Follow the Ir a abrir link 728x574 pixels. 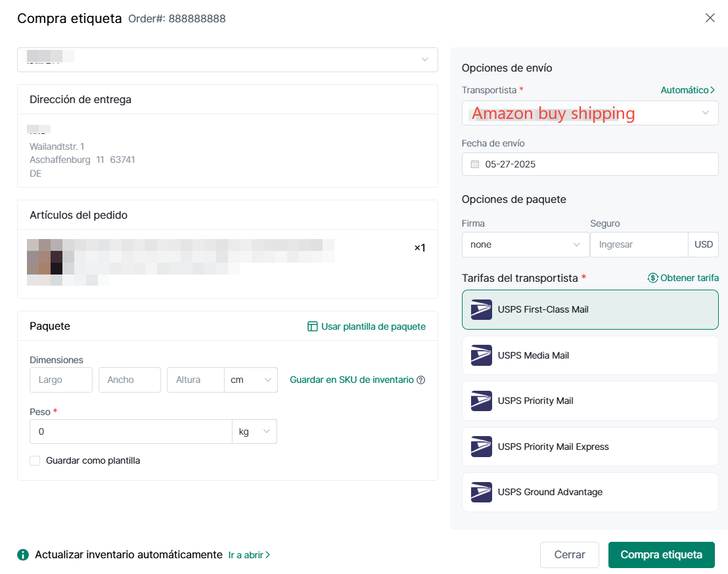(x=249, y=555)
